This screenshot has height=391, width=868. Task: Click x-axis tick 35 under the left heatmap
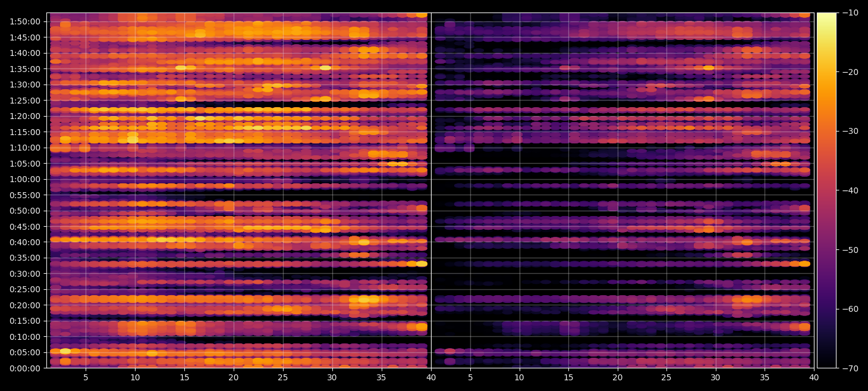point(382,377)
